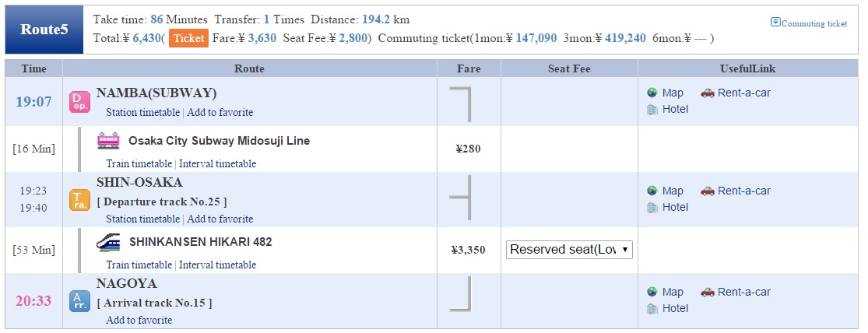
Task: Open the Reserved seat dropdown
Action: coord(569,250)
